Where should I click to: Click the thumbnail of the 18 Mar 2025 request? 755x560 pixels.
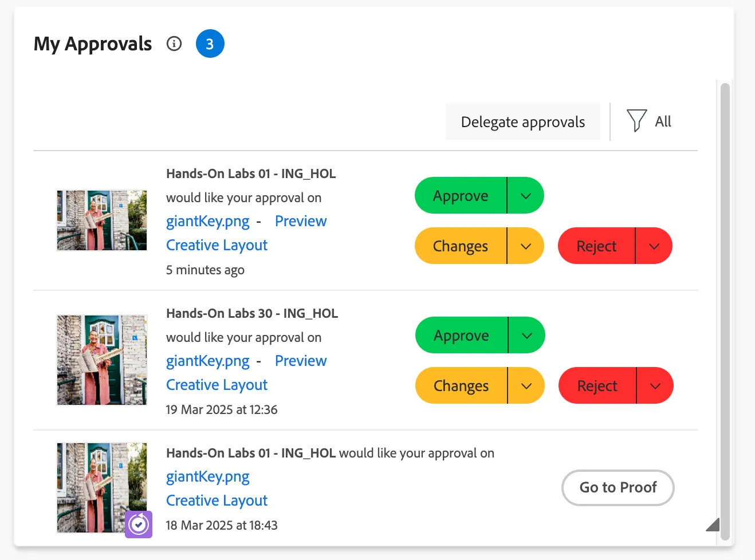coord(102,488)
